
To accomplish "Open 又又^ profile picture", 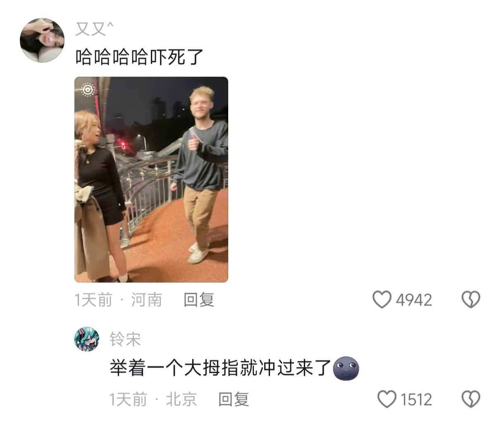I will (x=42, y=40).
